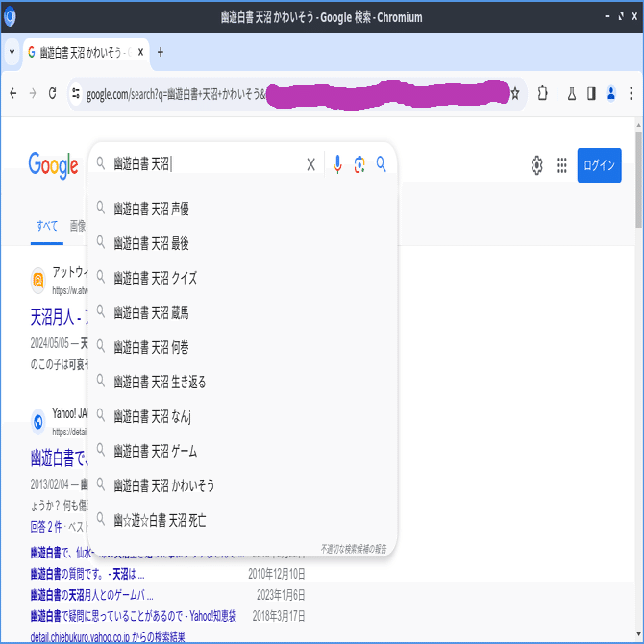Image resolution: width=644 pixels, height=644 pixels.
Task: Open Chrome Labs flask icon
Action: (x=571, y=93)
